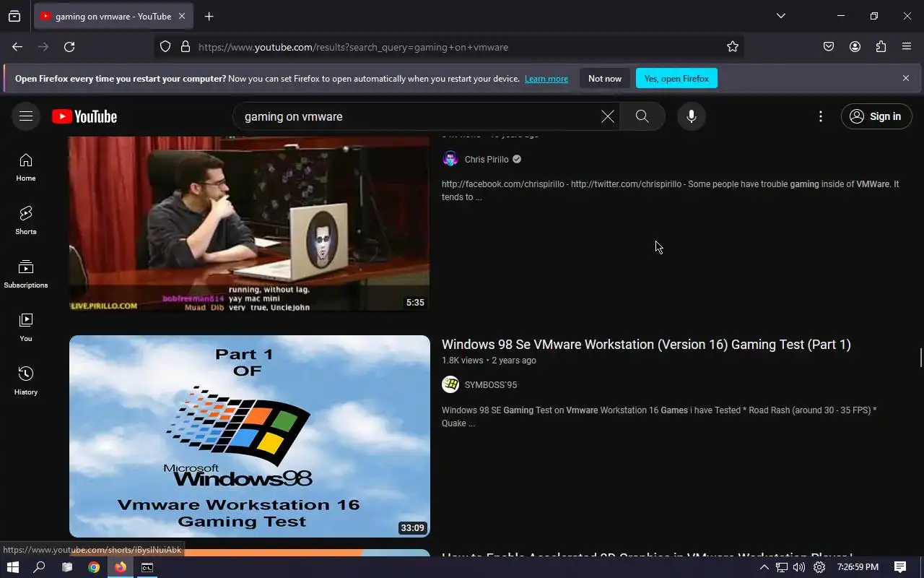Image resolution: width=924 pixels, height=578 pixels.
Task: Open the SYMBOSS'95 channel link
Action: click(491, 384)
